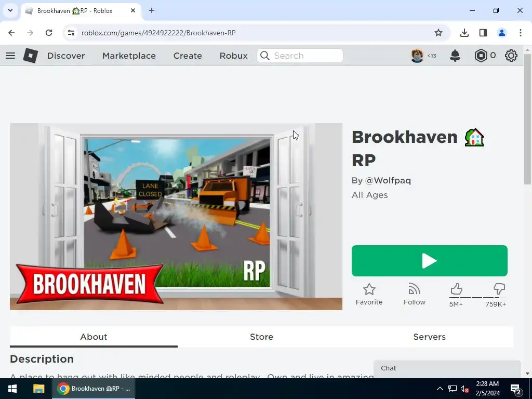Viewport: 532px width, 399px height.
Task: Open the Windows notification center
Action: pyautogui.click(x=515, y=389)
